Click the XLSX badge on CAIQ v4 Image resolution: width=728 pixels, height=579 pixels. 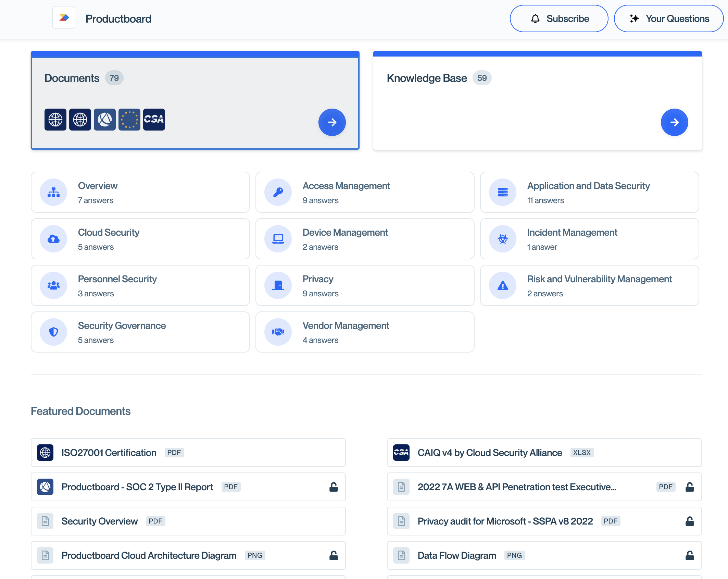582,453
